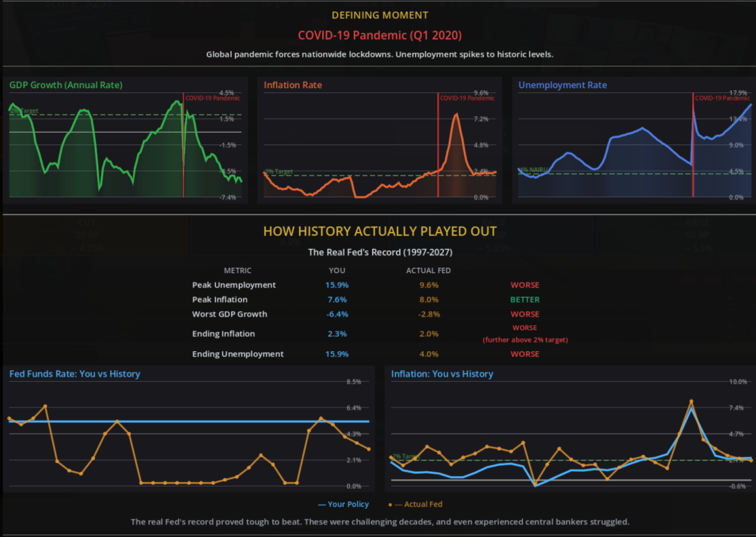Viewport: 756px width, 537px height.
Task: Select the 'Your Policy' legend item
Action: tap(343, 504)
